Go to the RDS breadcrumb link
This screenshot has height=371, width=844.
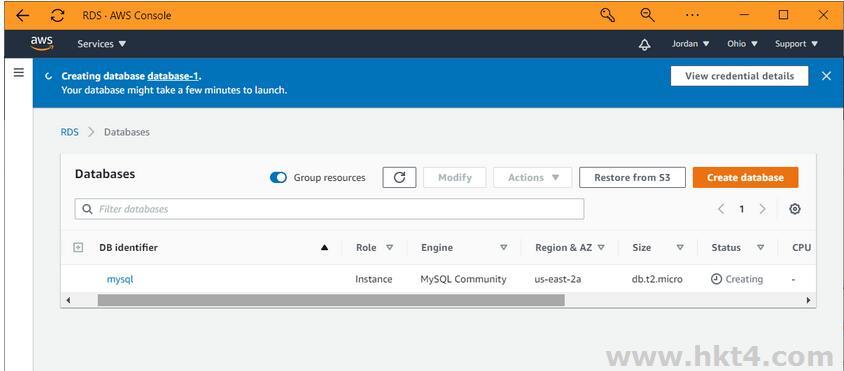(x=69, y=132)
